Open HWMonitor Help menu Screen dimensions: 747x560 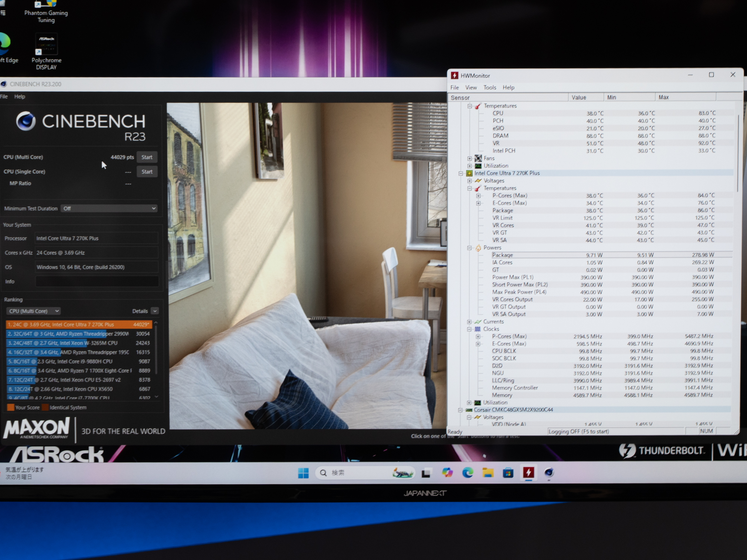pos(508,87)
